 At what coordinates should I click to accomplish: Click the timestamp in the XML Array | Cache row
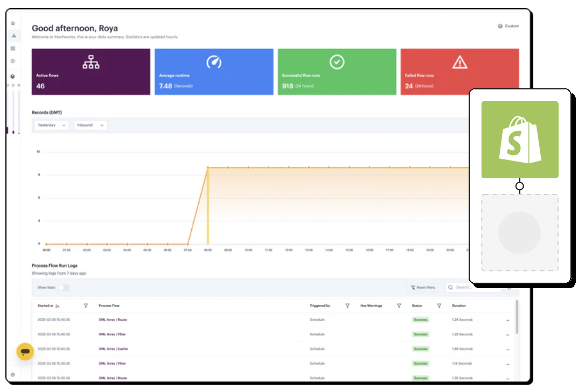pos(54,349)
